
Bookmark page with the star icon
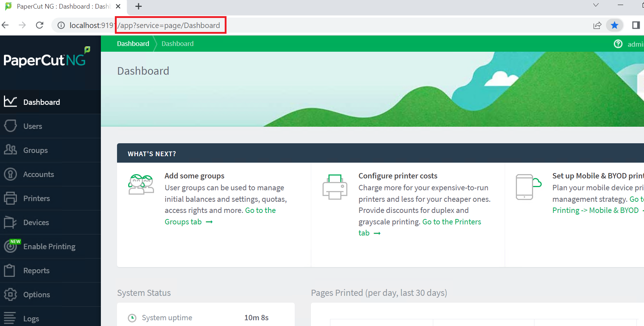[x=614, y=25]
